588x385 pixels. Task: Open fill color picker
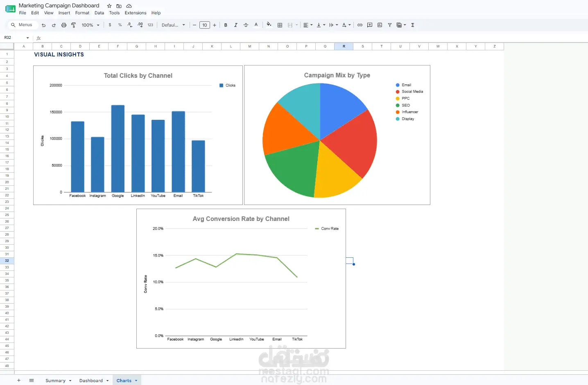click(269, 25)
